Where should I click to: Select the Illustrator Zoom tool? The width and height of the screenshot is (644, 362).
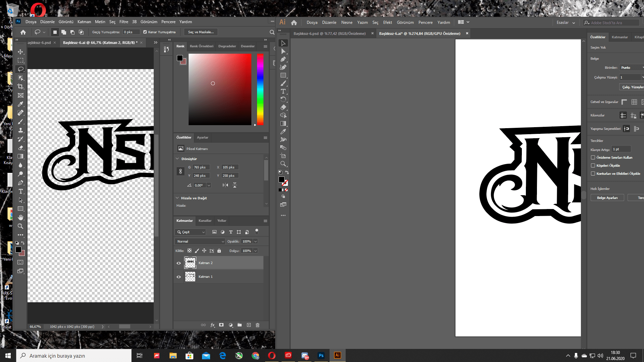click(x=283, y=164)
